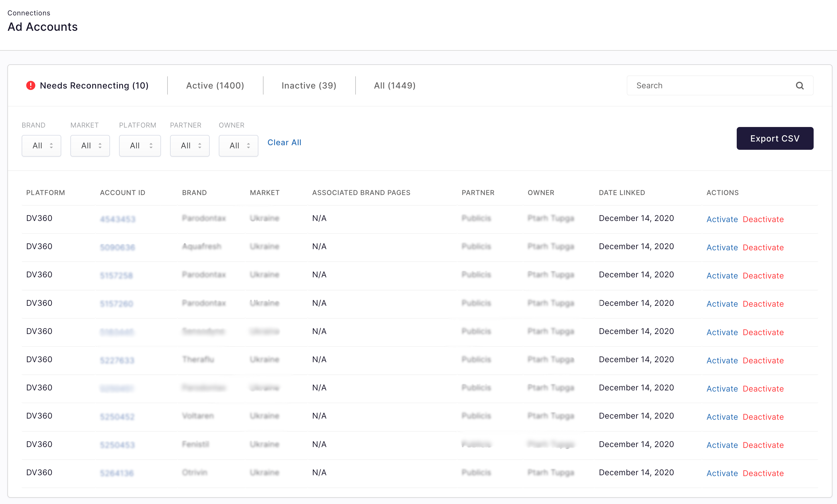Screen dimensions: 837x504
Task: Open the Needs Reconnecting (10) tab
Action: click(88, 86)
